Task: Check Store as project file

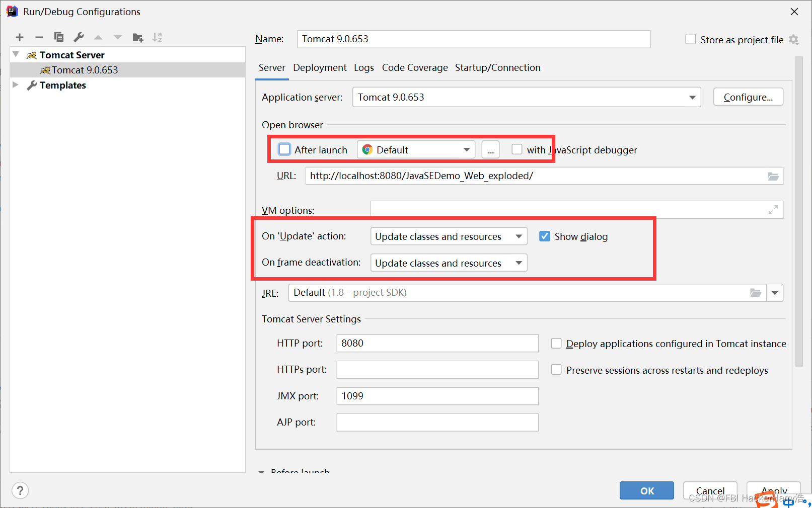Action: [x=691, y=39]
